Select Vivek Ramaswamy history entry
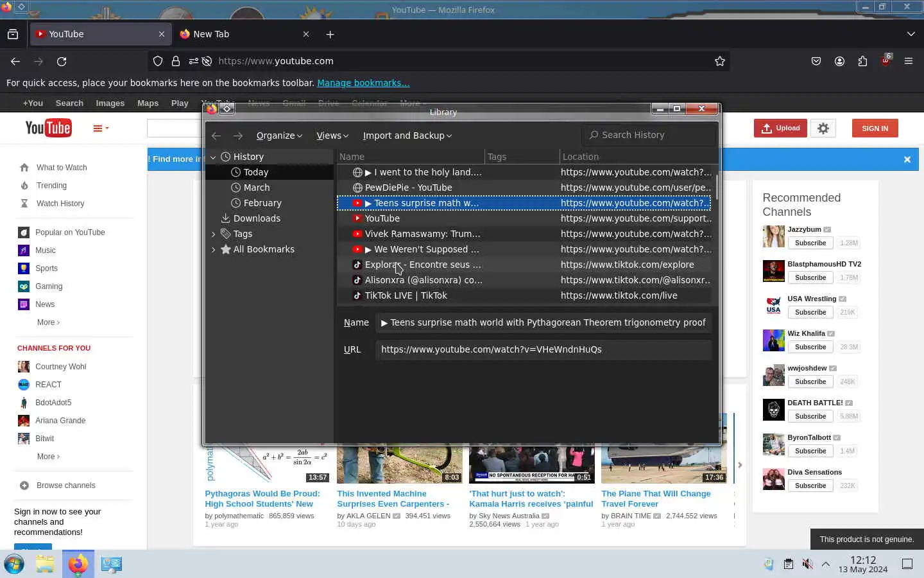Image resolution: width=924 pixels, height=578 pixels. click(x=524, y=234)
